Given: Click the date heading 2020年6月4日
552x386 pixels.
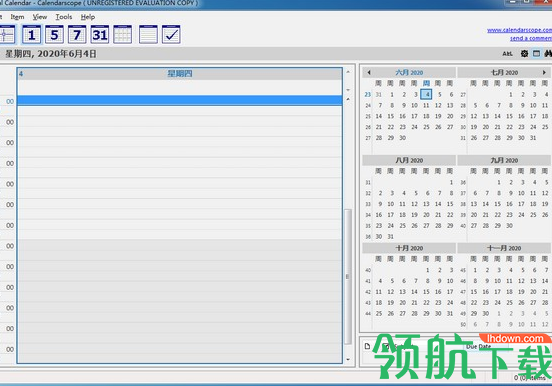Looking at the screenshot, I should 67,54.
